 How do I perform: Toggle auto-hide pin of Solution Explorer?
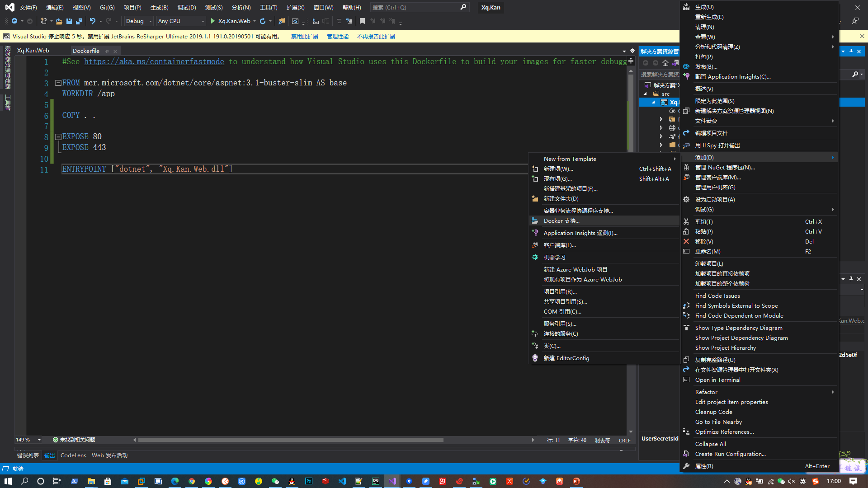851,51
